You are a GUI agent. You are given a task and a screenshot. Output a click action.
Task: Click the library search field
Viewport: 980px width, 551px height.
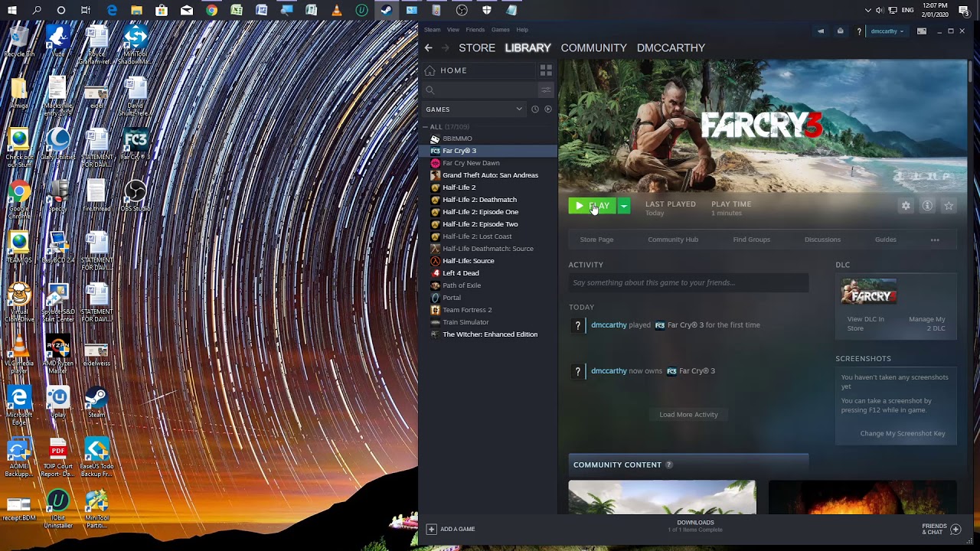click(x=479, y=90)
